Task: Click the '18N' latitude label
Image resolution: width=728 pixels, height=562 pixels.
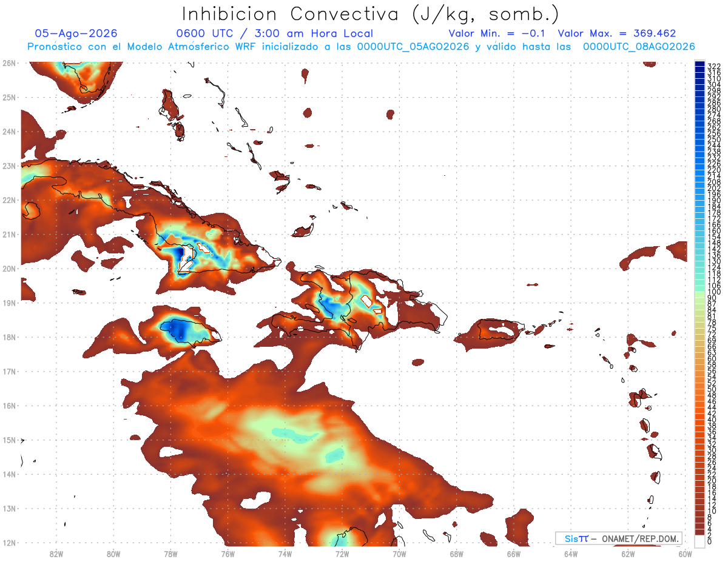Action: pos(8,337)
